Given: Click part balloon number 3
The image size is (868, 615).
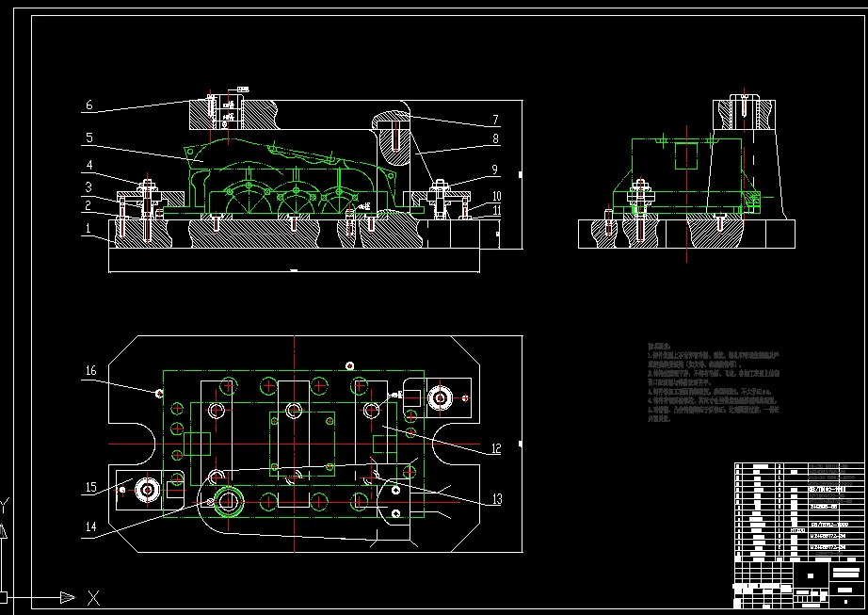Looking at the screenshot, I should [88, 187].
